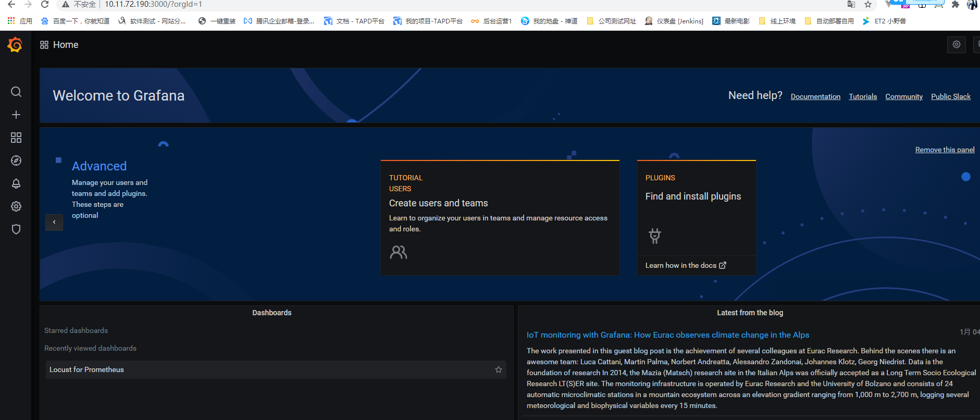Open the Home dashboard picker
The height and width of the screenshot is (420, 980).
click(59, 45)
